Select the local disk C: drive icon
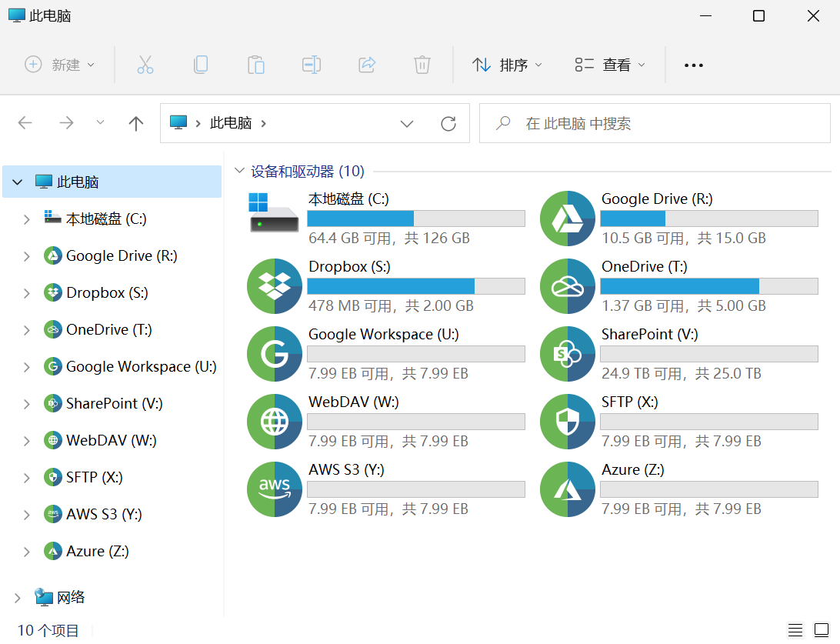This screenshot has width=840, height=644. pyautogui.click(x=274, y=212)
